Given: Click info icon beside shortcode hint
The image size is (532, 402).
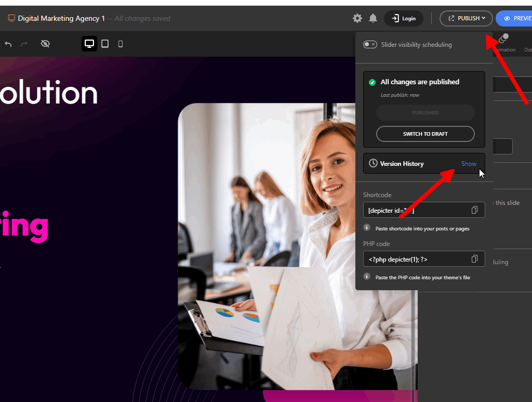Looking at the screenshot, I should tap(367, 227).
